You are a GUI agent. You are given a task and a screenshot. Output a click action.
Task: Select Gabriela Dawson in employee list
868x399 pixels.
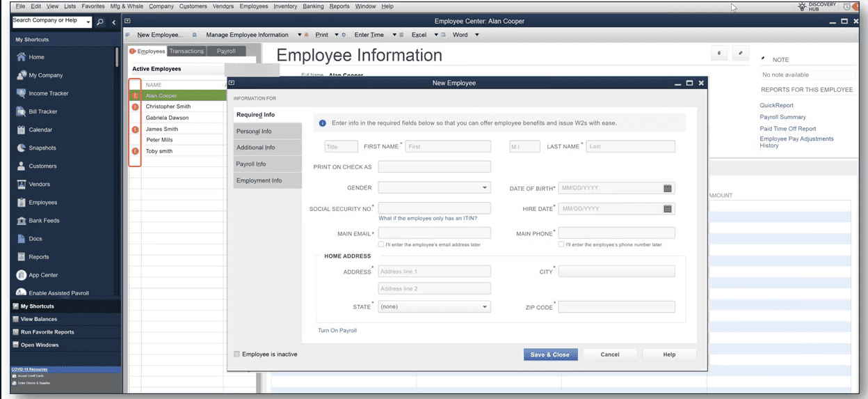pos(167,118)
